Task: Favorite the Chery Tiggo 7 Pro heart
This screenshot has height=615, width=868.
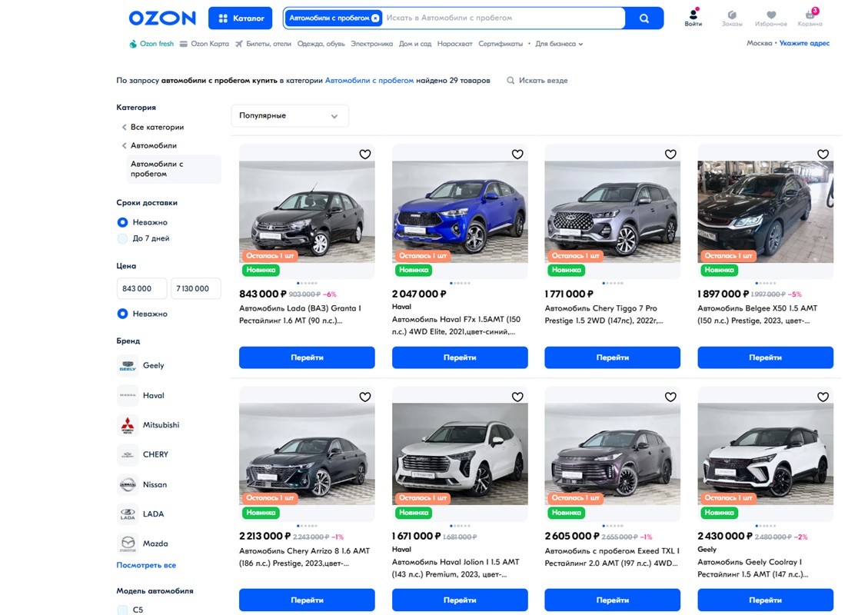Action: coord(670,155)
